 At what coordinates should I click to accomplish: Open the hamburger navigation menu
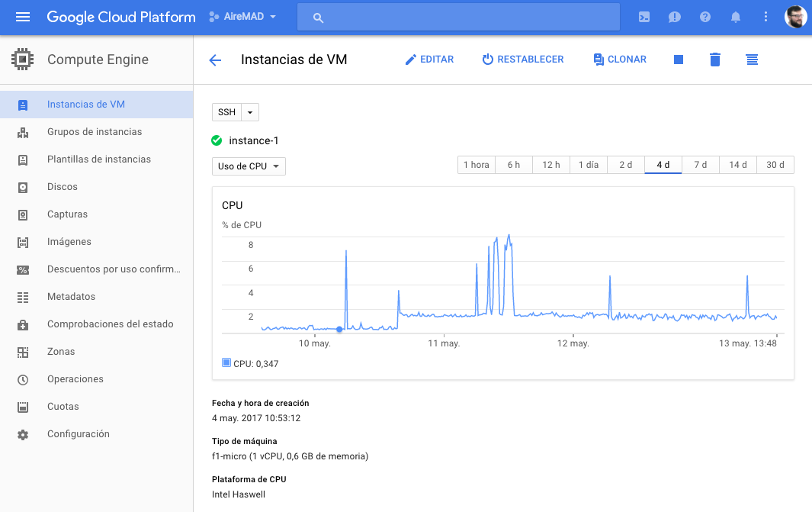click(23, 17)
